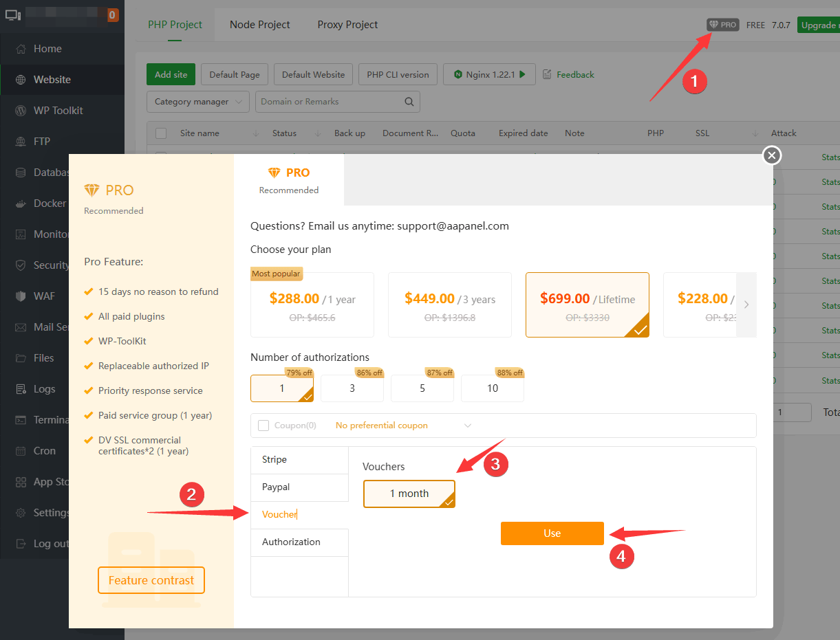Image resolution: width=840 pixels, height=640 pixels.
Task: Click the page number input field
Action: click(793, 412)
